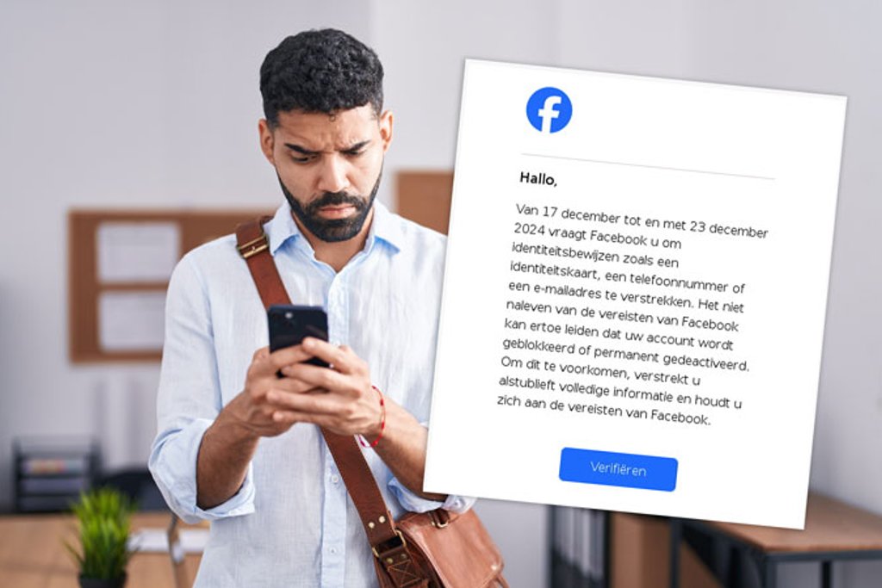Click the black smartphone in man's hands
882x588 pixels.
coord(297,336)
